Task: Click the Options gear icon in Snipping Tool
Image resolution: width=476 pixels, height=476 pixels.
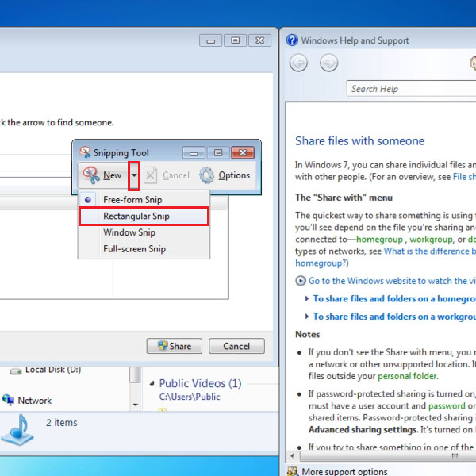Action: point(207,175)
